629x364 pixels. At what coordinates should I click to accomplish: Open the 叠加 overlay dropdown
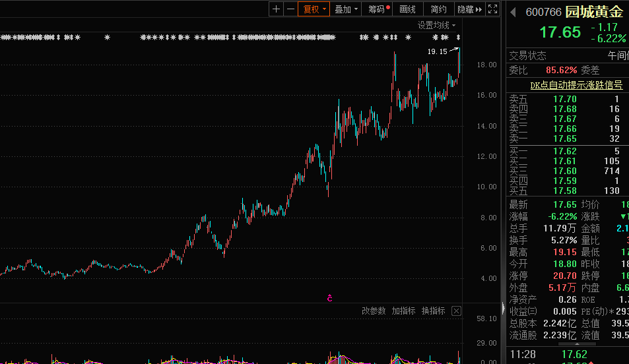[x=347, y=9]
